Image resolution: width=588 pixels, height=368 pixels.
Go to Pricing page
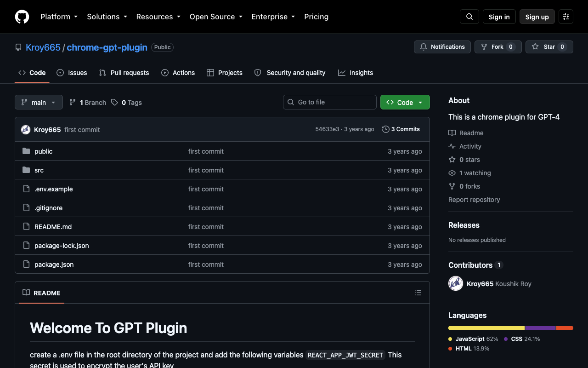coord(317,17)
